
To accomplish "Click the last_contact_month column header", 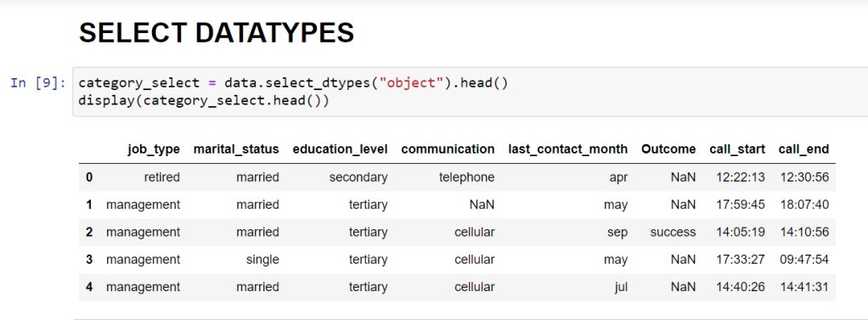I will [x=568, y=149].
